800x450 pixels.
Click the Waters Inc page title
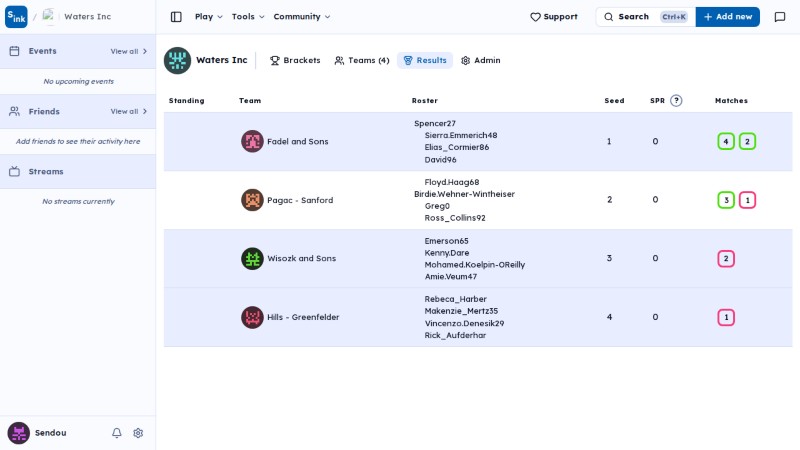tap(221, 60)
